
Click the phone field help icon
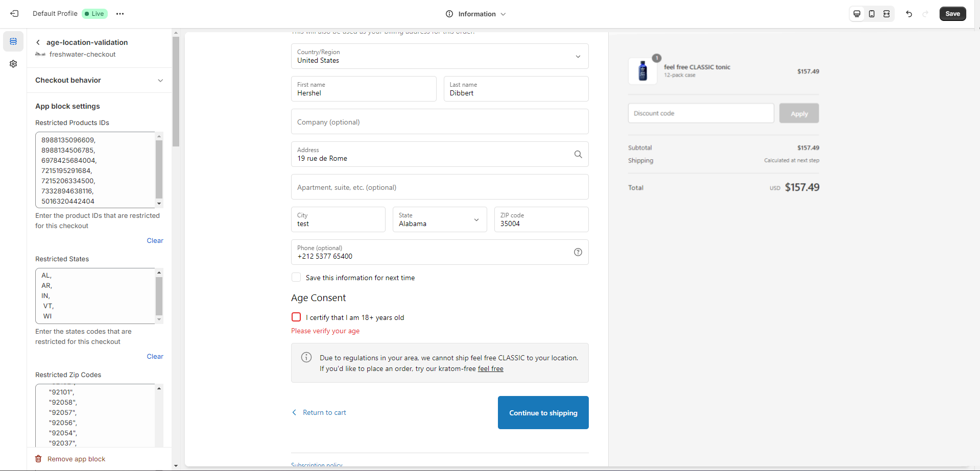(x=578, y=252)
